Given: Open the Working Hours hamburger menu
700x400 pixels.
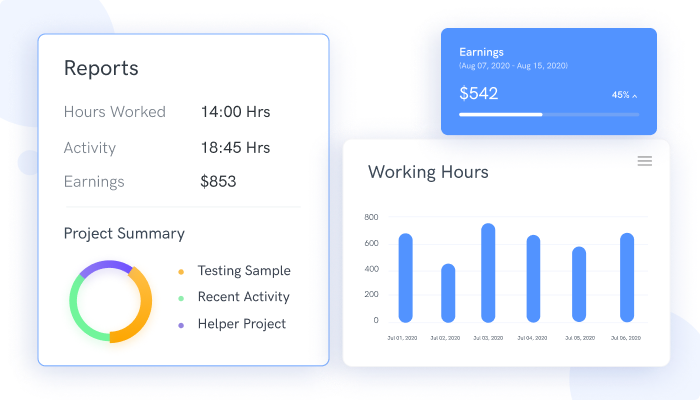Looking at the screenshot, I should coord(645,161).
